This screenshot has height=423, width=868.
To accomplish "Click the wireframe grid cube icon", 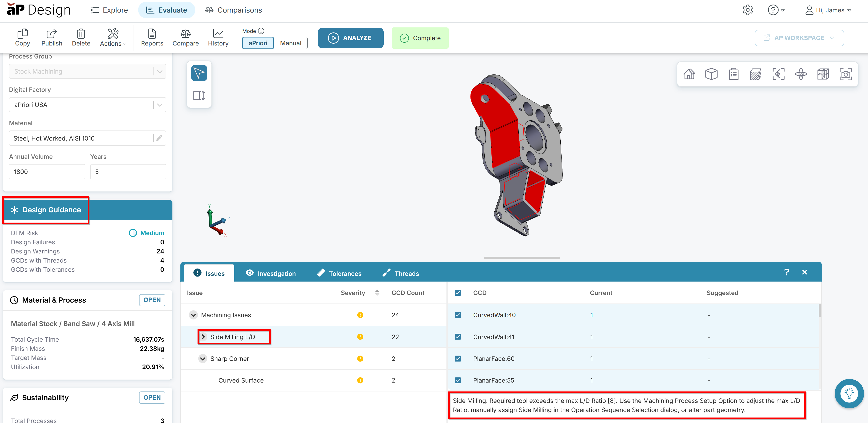I will tap(823, 74).
